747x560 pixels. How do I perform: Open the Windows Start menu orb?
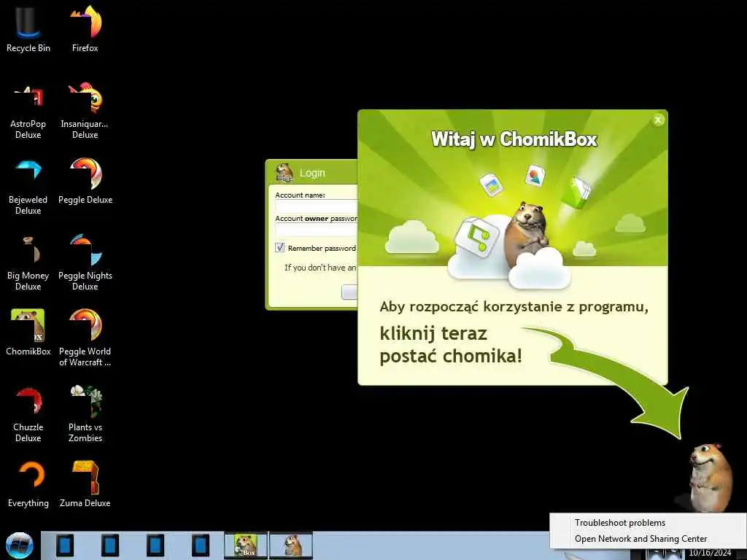[20, 545]
